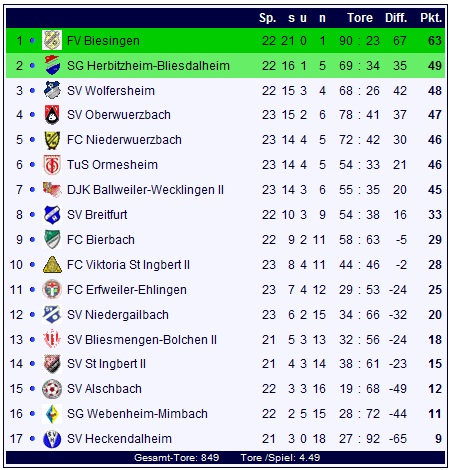Select the SV Oberwuerzbach badge
This screenshot has width=452, height=470.
(x=52, y=115)
